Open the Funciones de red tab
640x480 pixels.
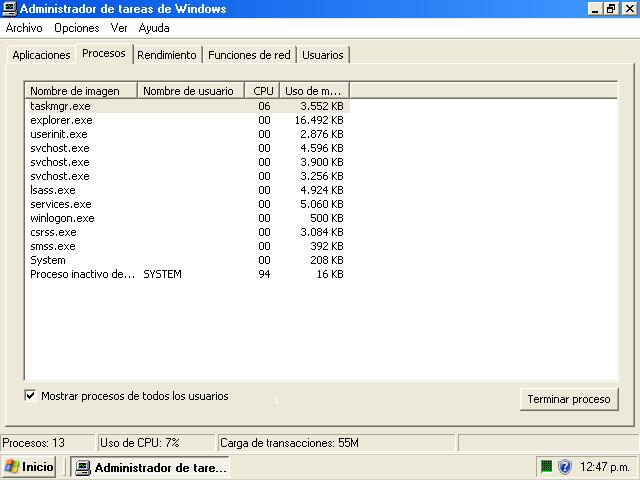click(x=249, y=55)
